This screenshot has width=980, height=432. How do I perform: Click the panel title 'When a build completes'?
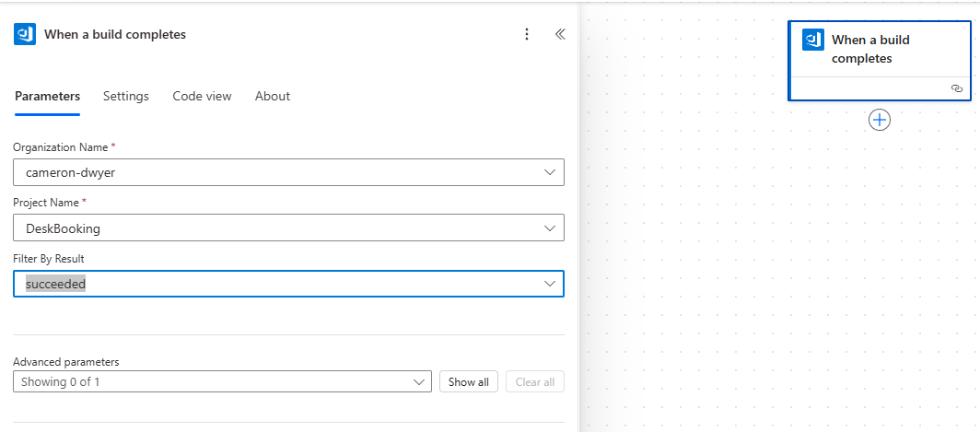point(115,34)
